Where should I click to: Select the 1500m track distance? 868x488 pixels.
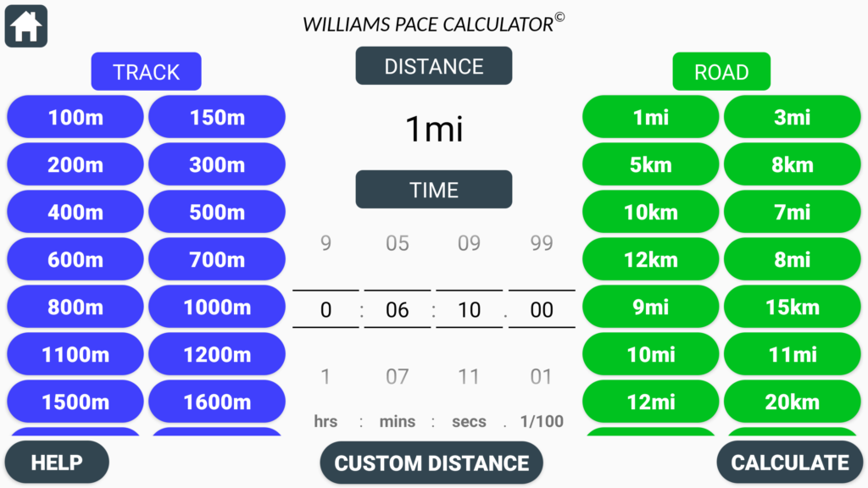pos(75,401)
